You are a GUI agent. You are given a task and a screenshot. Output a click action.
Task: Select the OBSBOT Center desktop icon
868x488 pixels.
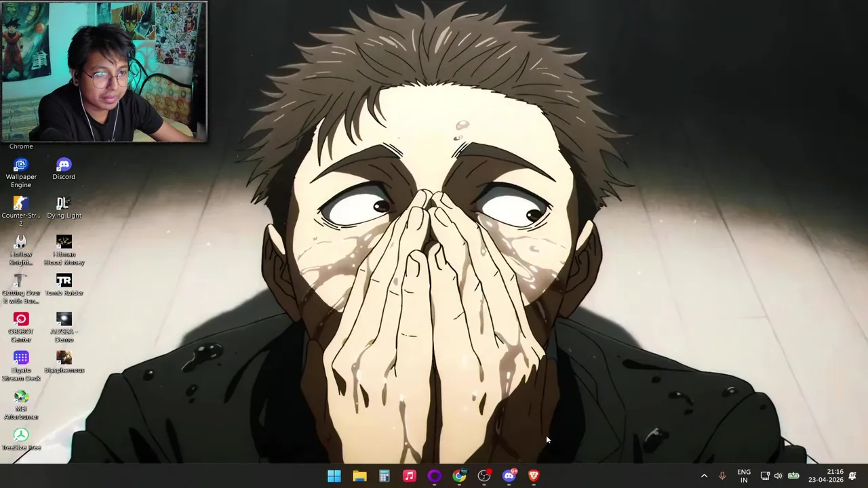pyautogui.click(x=21, y=327)
